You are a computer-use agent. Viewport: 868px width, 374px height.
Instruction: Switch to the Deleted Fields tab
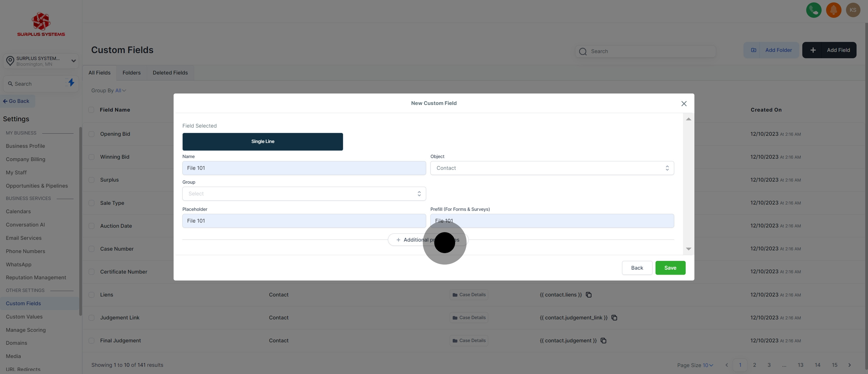[x=170, y=73]
